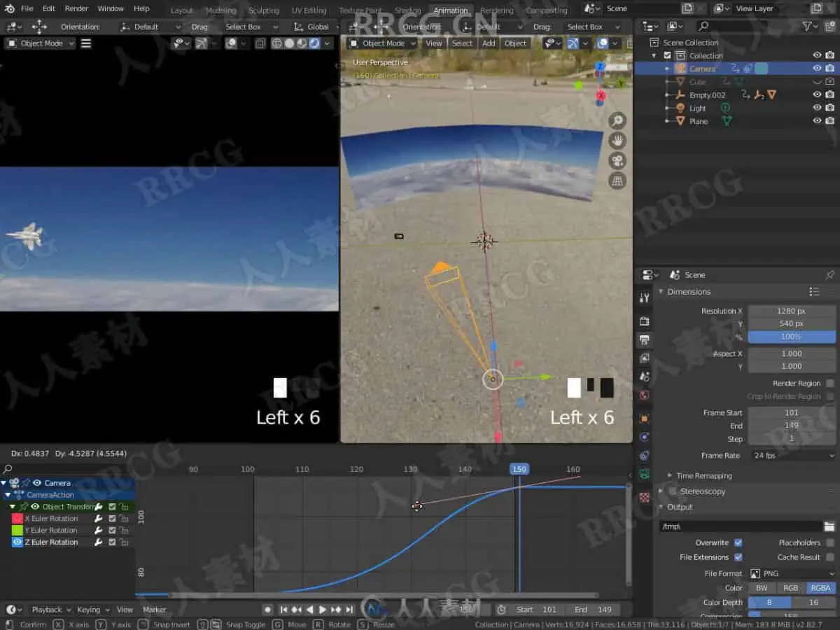Toggle camera view icon in viewport
The width and height of the screenshot is (840, 630).
click(x=617, y=161)
